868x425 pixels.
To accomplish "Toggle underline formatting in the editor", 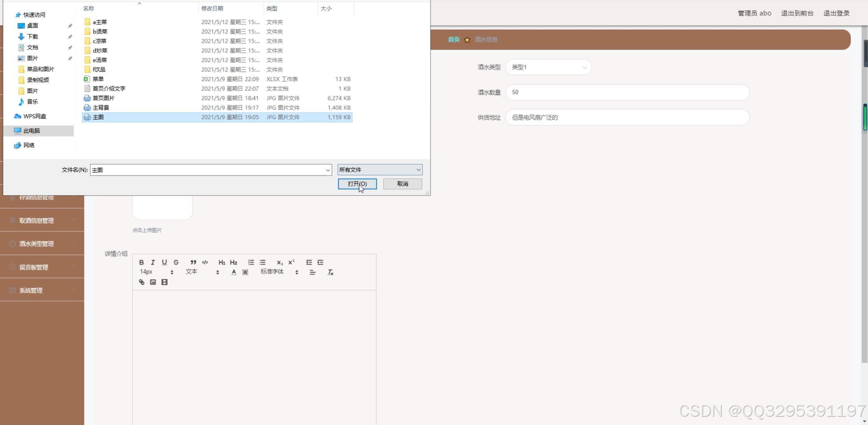I will coord(164,262).
